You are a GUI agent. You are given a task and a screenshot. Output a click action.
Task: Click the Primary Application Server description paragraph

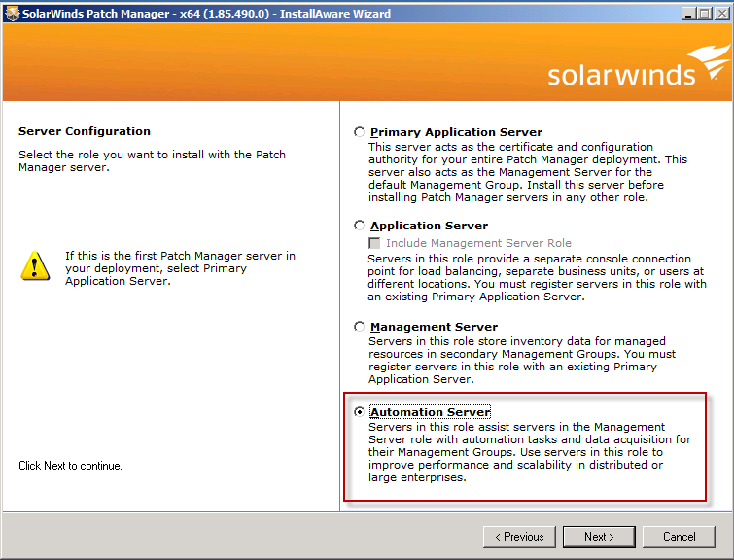pyautogui.click(x=528, y=172)
